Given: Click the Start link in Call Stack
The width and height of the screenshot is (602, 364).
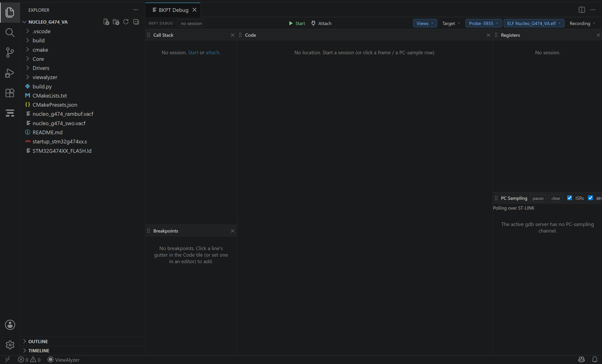Looking at the screenshot, I should pos(193,52).
